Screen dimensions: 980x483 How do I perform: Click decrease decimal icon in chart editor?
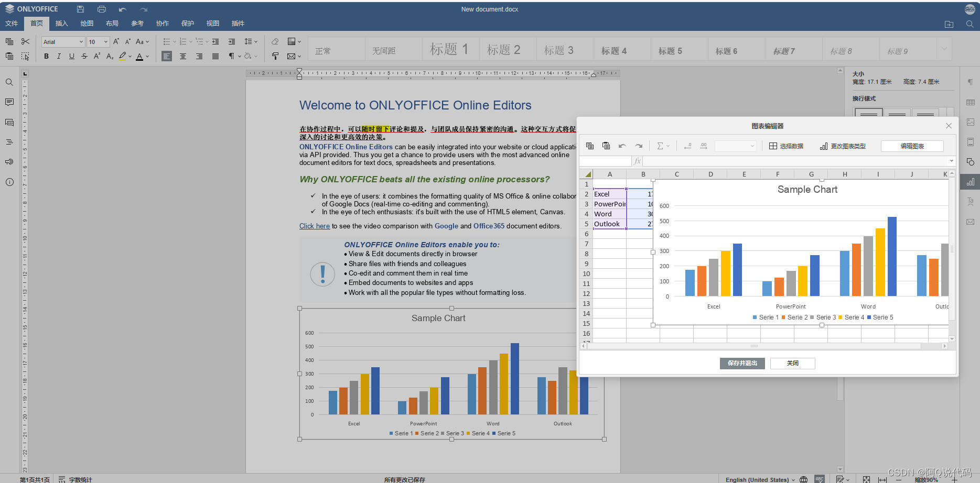[x=687, y=146]
